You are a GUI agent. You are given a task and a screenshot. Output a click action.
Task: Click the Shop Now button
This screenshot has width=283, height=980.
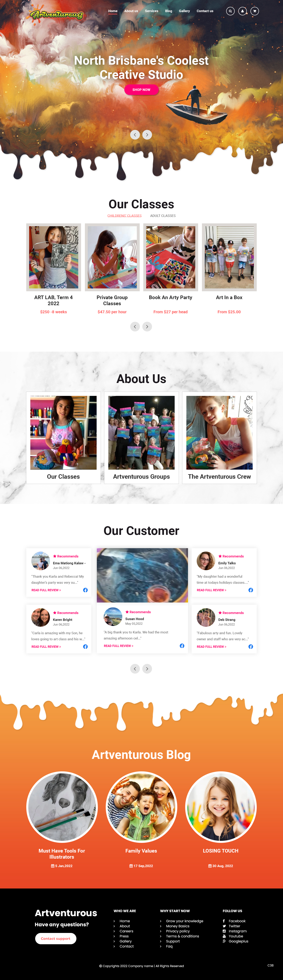[141, 90]
